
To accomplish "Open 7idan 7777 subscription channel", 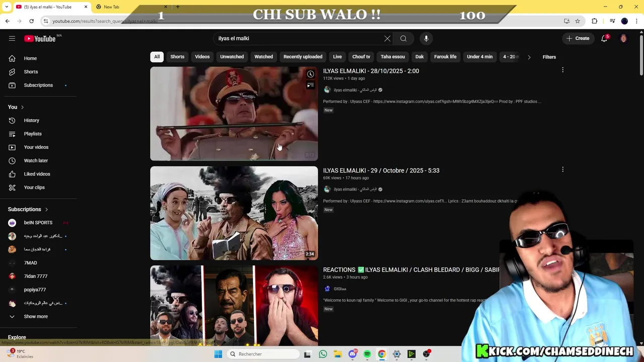I will pos(35,276).
